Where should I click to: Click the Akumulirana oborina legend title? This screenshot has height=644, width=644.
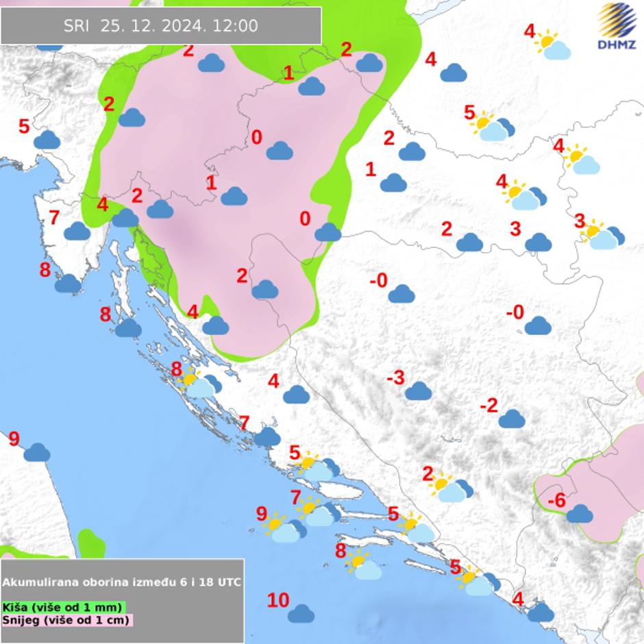121,582
